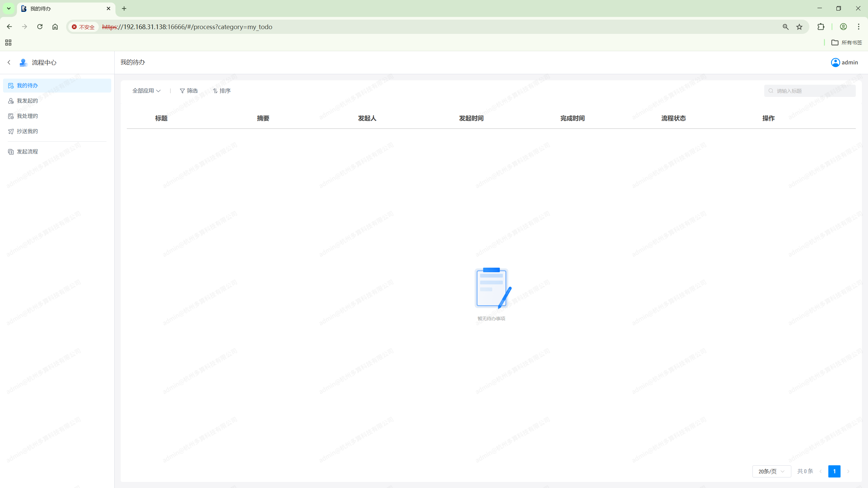Bookmark this page with the star icon
This screenshot has width=868, height=488.
pyautogui.click(x=799, y=27)
